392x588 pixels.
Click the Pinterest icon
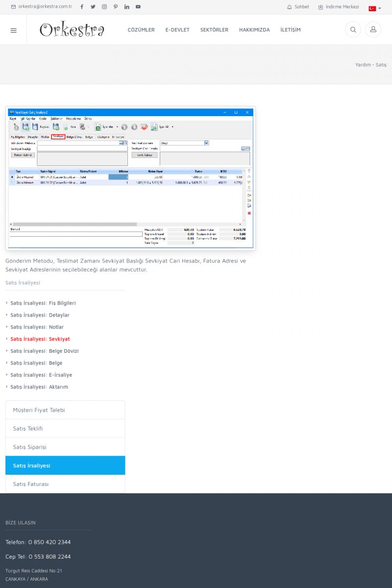116,7
